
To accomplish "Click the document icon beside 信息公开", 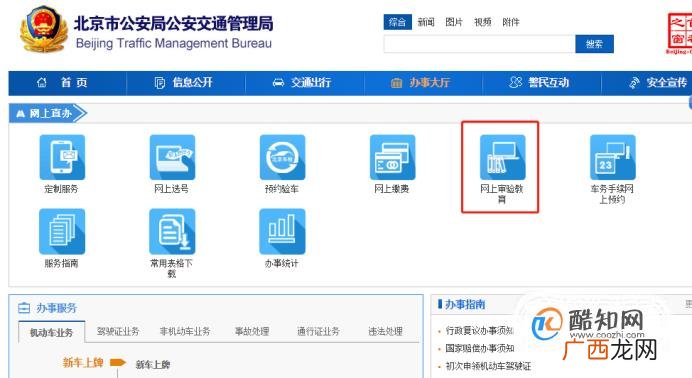I will tap(160, 82).
